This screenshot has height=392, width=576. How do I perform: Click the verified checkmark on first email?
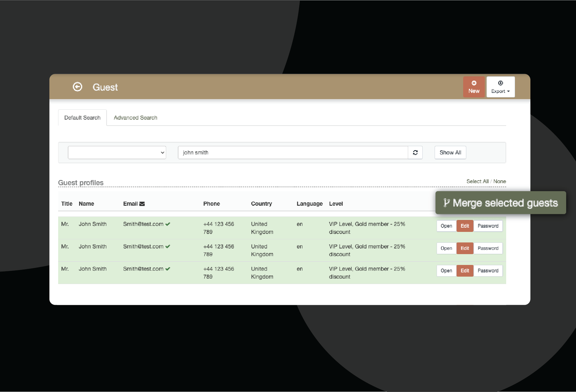pyautogui.click(x=168, y=224)
